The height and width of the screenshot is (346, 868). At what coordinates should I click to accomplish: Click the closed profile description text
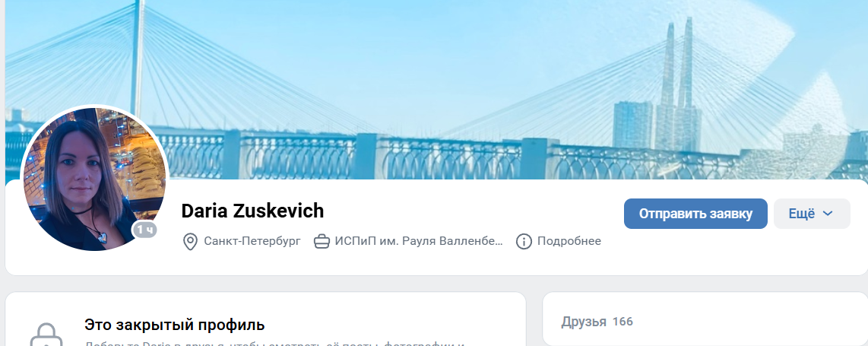pos(274,343)
